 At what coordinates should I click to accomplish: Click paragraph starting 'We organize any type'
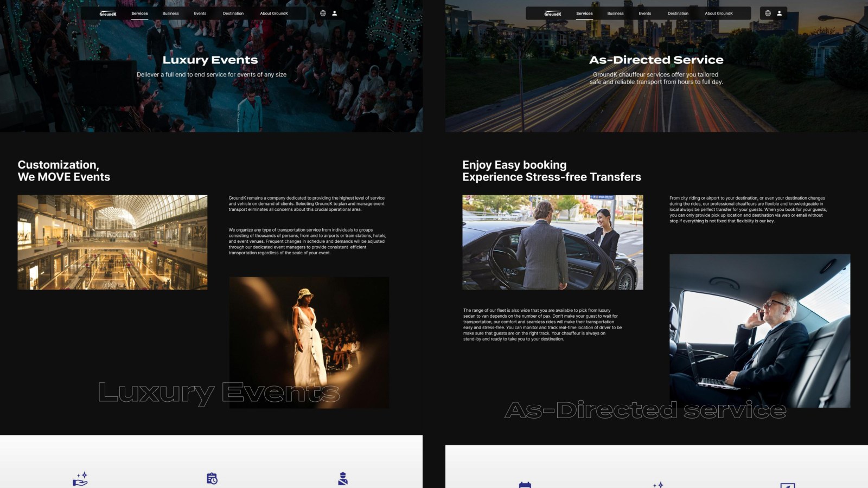[x=307, y=241]
